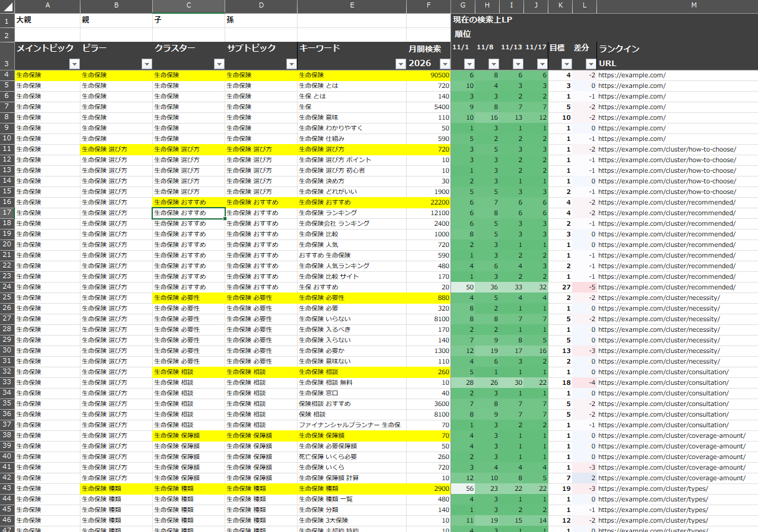Open the how-to-choose URL in row 11
The width and height of the screenshot is (758, 532).
[x=666, y=150]
